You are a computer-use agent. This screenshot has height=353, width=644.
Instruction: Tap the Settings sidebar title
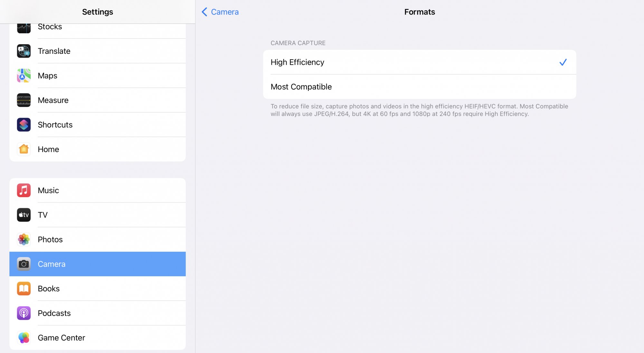coord(98,12)
